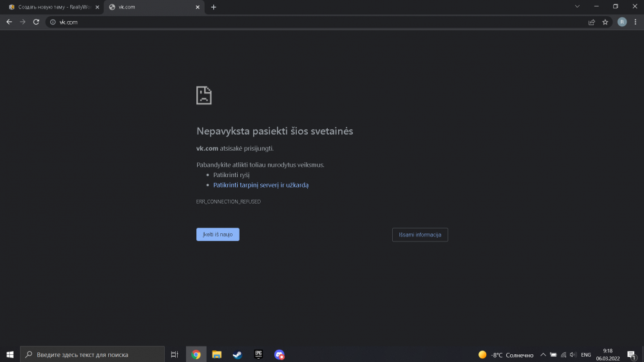Open the Discord taskbar icon

tap(279, 354)
